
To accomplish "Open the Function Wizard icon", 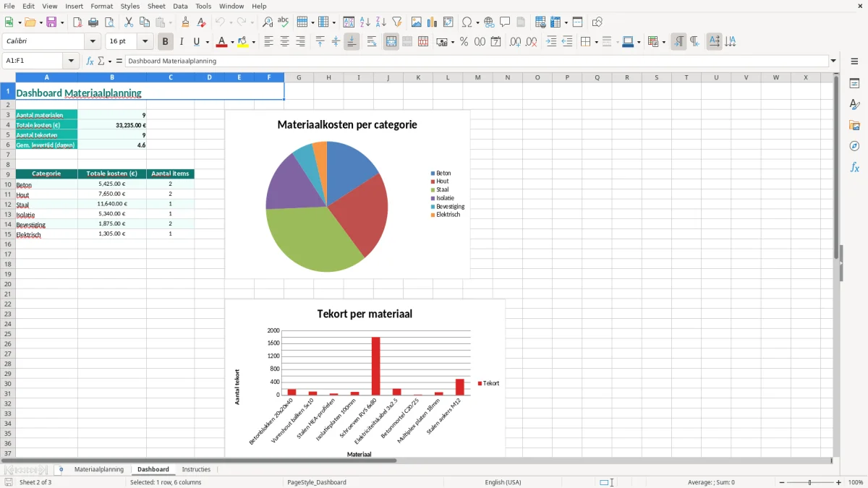I will (x=90, y=61).
